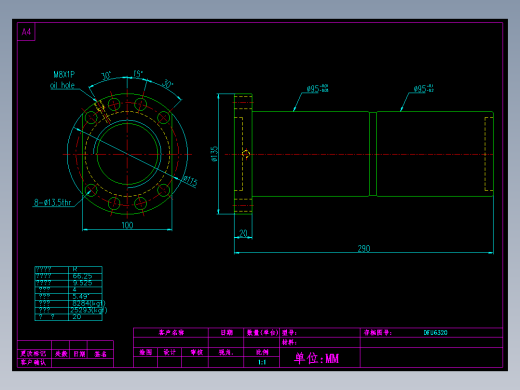Image resolution: width=520 pixels, height=390 pixels.
Task: Click the 比例 scale header cell
Action: point(262,352)
